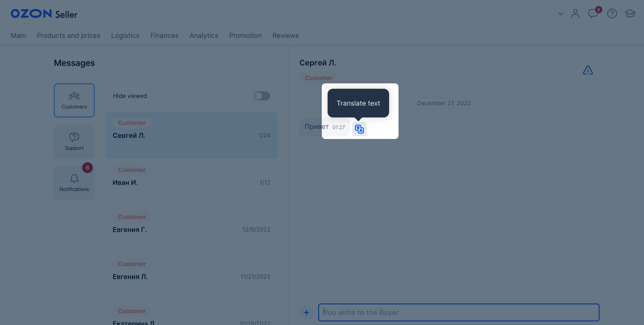Open the graduation cap training icon
This screenshot has width=644, height=325.
630,13
